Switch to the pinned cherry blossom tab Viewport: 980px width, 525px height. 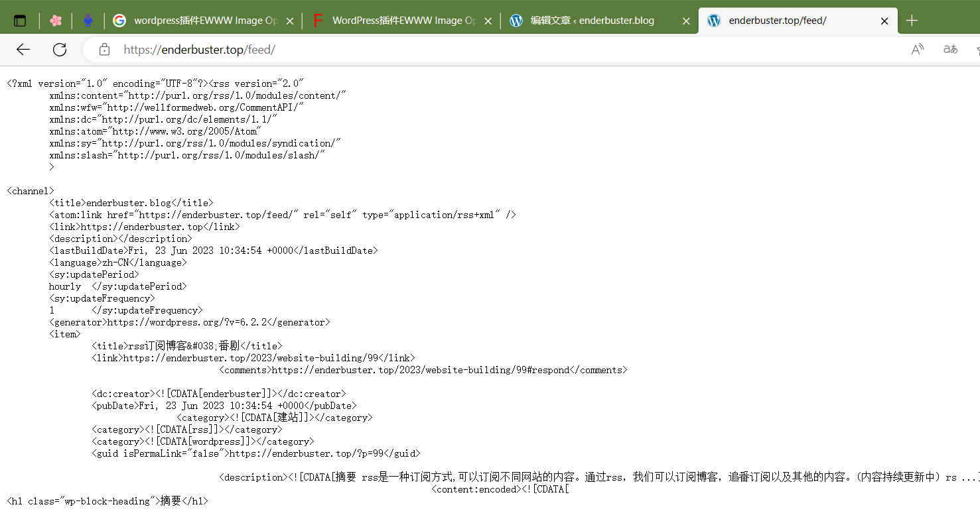56,21
